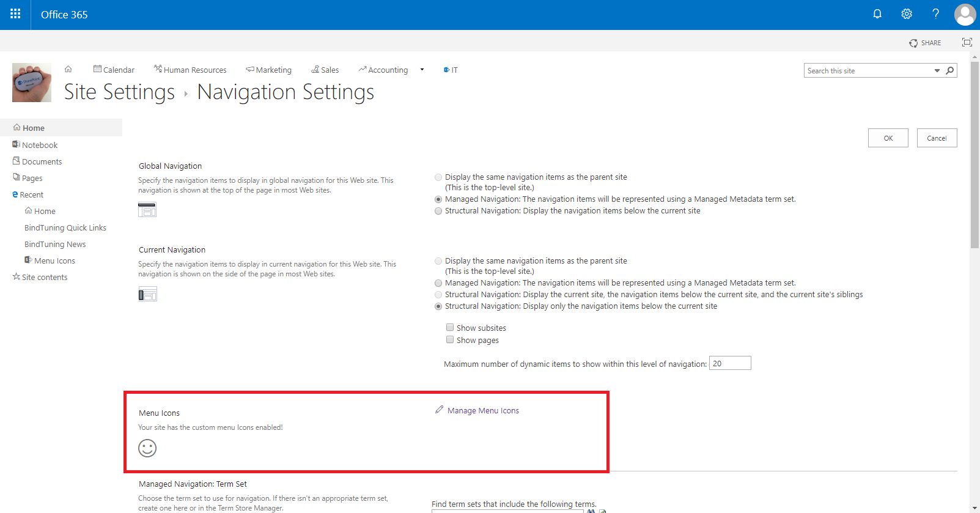Go to home icon in top navigation
Image resolution: width=980 pixels, height=513 pixels.
(68, 69)
